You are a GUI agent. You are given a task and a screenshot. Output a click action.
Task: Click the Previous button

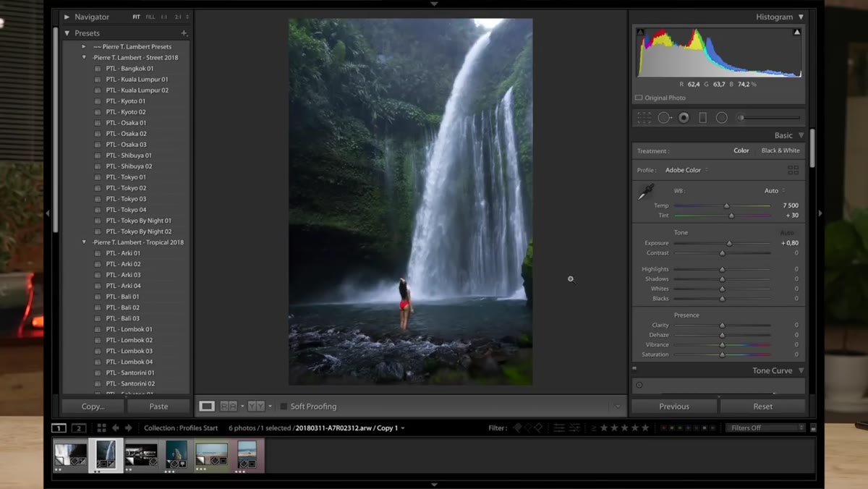coord(674,407)
